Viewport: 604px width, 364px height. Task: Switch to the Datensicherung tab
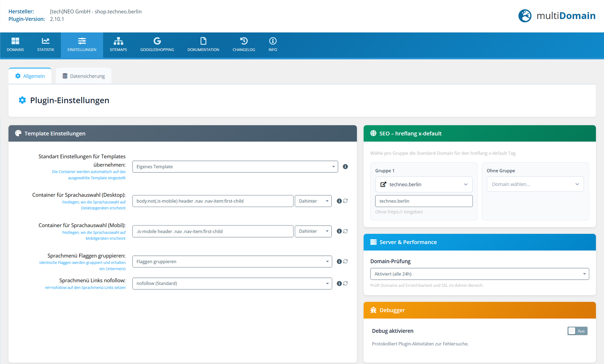84,76
